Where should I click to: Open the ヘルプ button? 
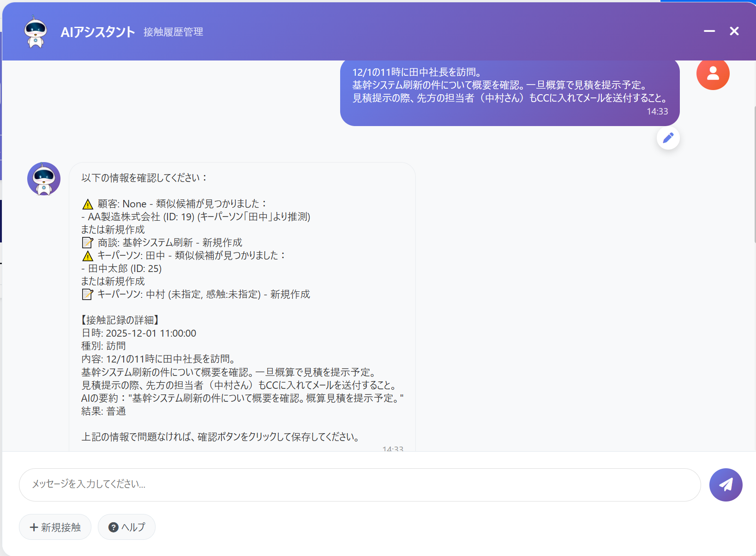point(126,527)
